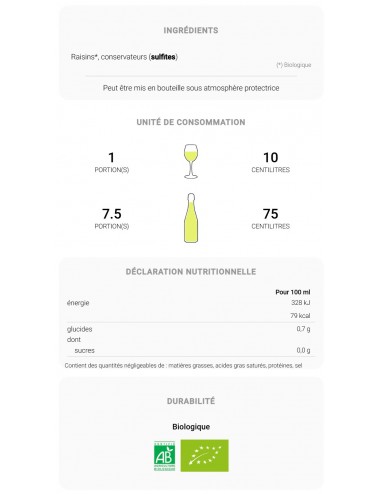Click the green EU organic leaf logo
This screenshot has height=494, width=380.
pyautogui.click(x=205, y=456)
